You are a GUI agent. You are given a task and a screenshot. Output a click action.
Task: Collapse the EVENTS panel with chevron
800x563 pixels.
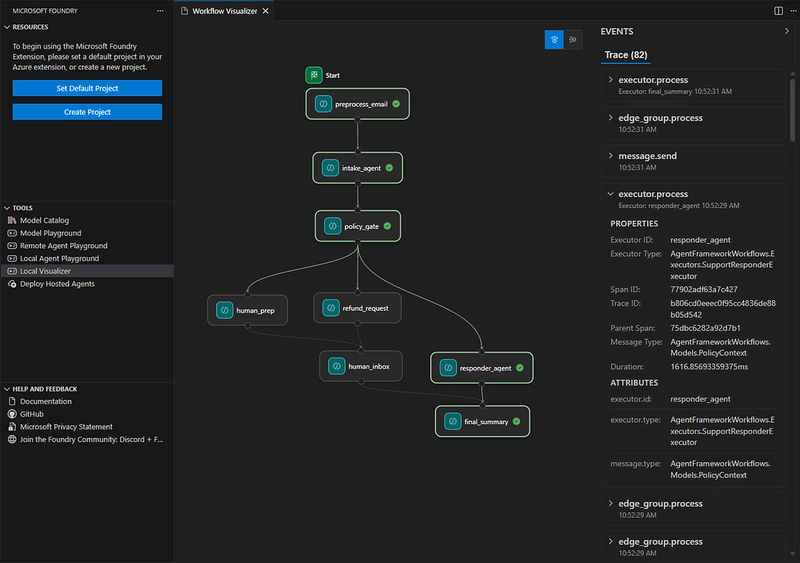[786, 31]
